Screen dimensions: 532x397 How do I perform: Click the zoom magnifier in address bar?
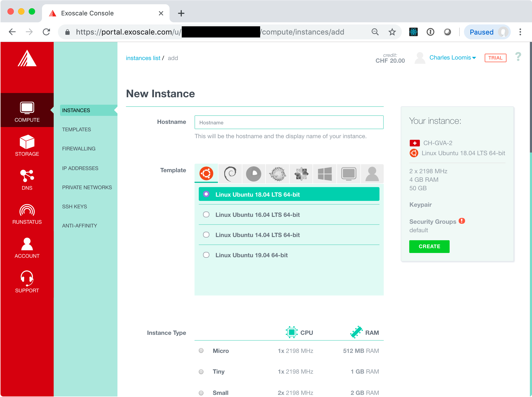point(375,32)
